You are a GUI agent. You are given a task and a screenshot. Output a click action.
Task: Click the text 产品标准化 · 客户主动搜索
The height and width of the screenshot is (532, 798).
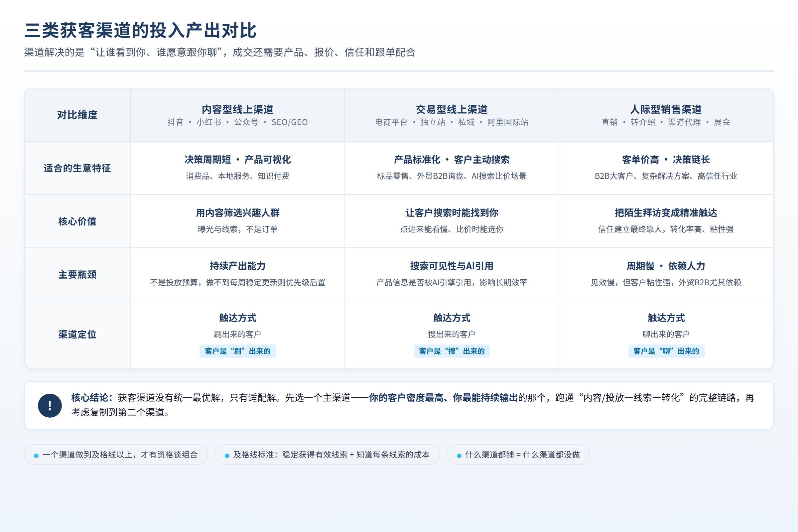452,160
